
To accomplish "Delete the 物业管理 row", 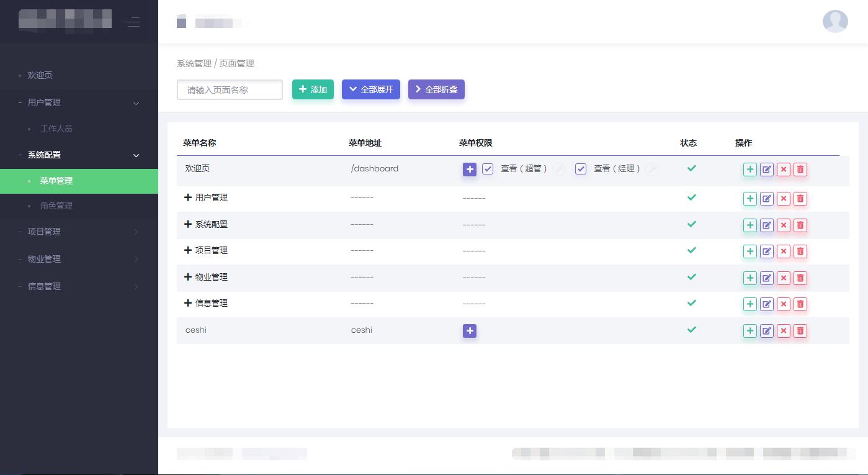I will (800, 278).
